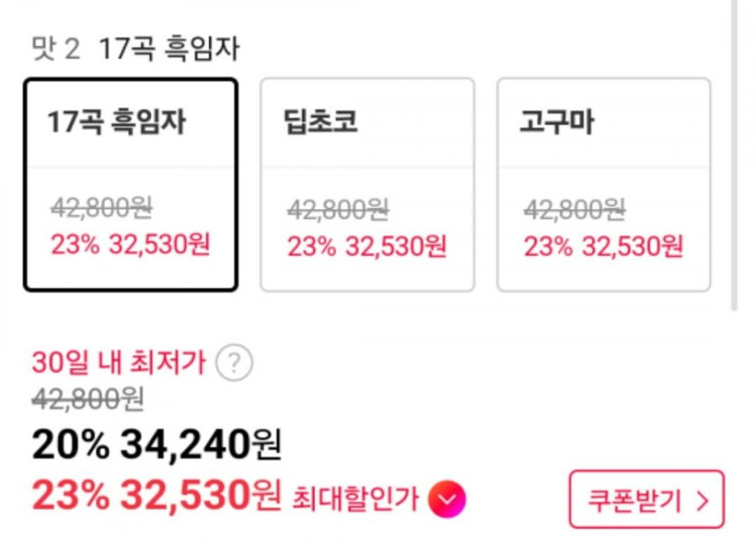Click 고구마 card's 23% 32,530원 price
The image size is (756, 541).
tap(603, 245)
